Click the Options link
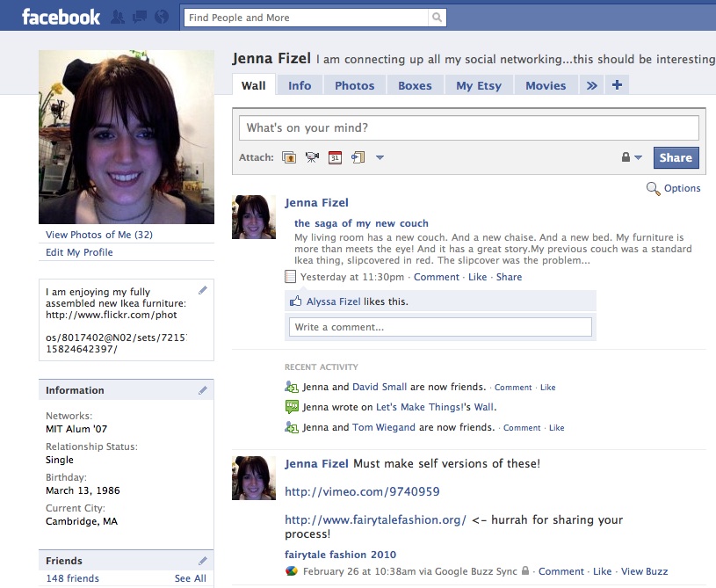 [683, 188]
